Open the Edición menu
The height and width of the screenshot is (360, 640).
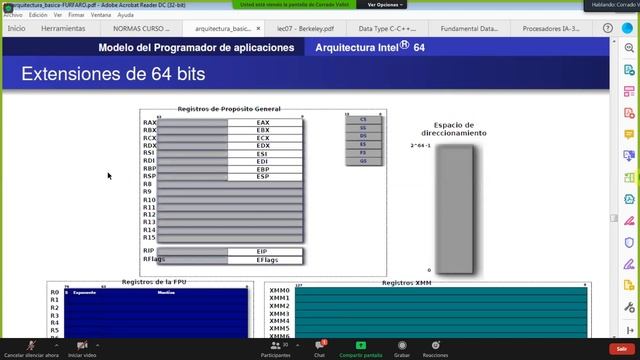coord(38,15)
